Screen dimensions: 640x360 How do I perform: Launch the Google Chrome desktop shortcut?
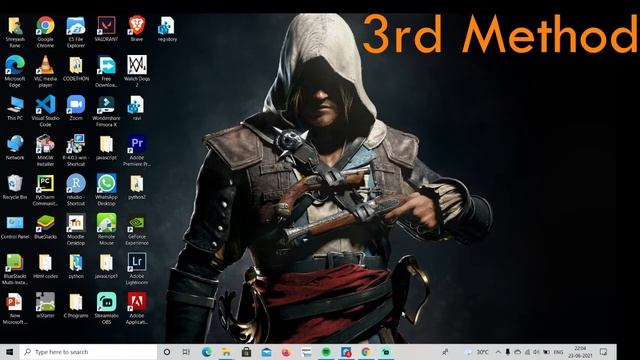coord(45,32)
